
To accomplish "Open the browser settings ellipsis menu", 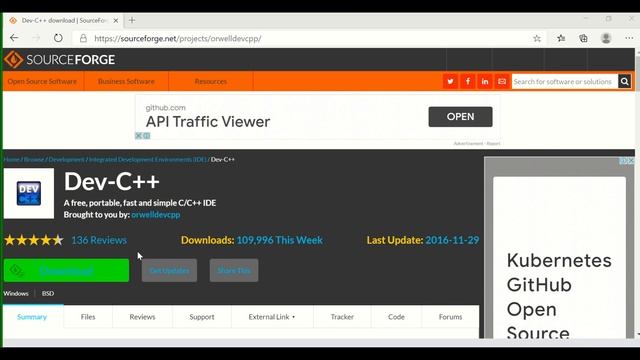I will [x=629, y=38].
